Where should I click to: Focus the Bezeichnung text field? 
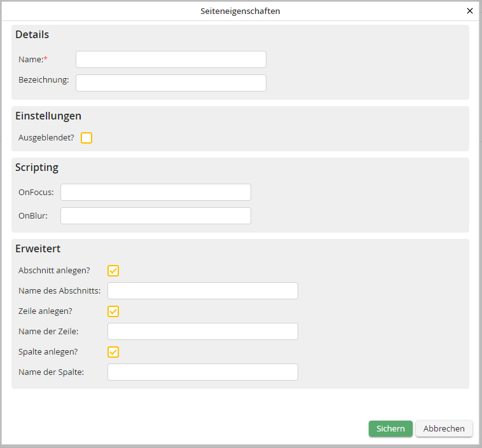tap(170, 83)
